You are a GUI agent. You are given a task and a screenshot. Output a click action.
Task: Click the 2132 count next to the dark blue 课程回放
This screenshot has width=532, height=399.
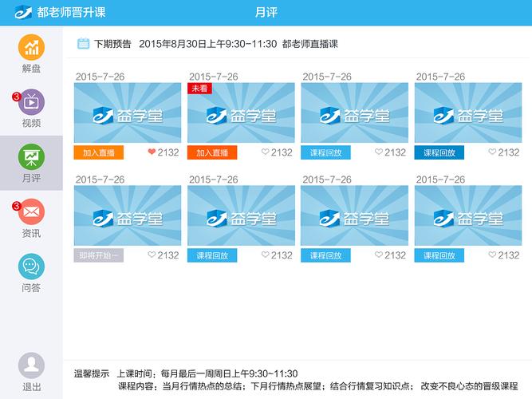pyautogui.click(x=509, y=152)
